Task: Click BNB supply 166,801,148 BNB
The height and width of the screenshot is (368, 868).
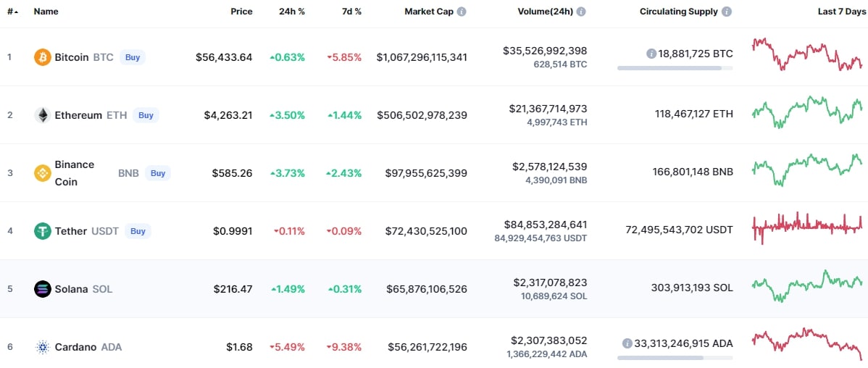Action: (693, 172)
